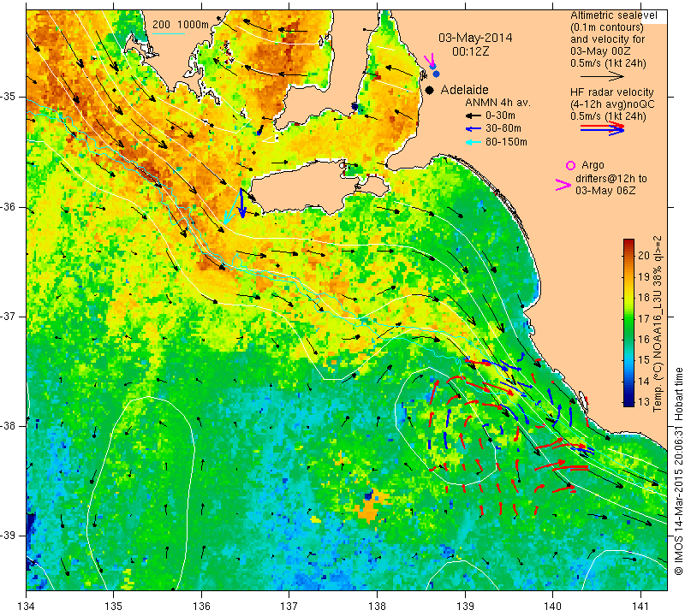Click the cyan bathymetry legend line under 200 1000m
This screenshot has height=616, width=685.
[169, 33]
